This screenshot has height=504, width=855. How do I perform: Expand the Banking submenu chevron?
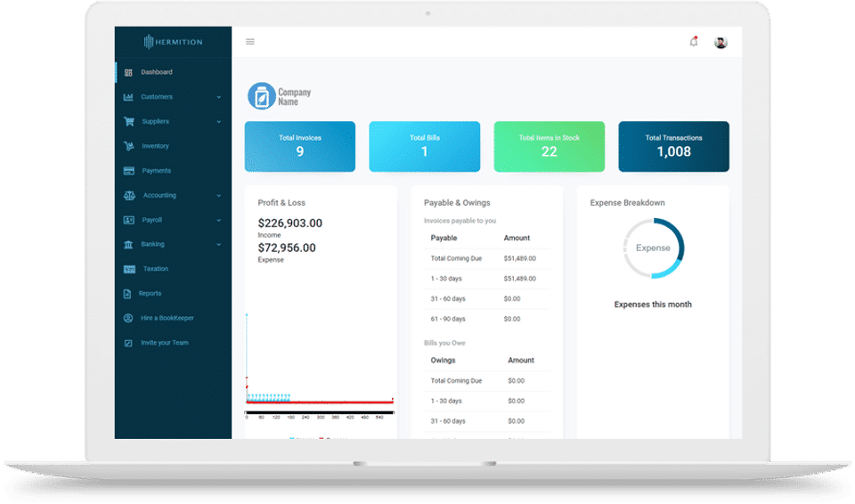click(219, 244)
